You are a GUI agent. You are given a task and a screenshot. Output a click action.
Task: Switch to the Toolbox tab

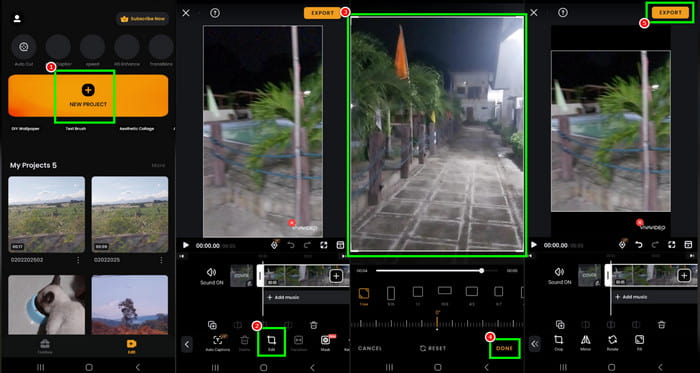pos(45,346)
